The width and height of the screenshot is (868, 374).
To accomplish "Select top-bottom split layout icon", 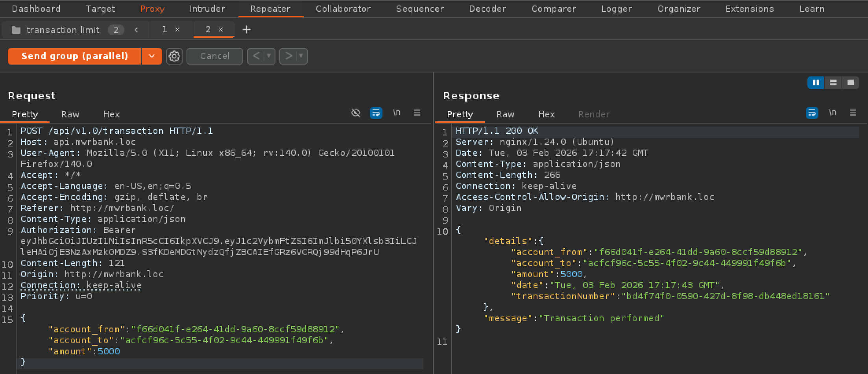I will (833, 83).
